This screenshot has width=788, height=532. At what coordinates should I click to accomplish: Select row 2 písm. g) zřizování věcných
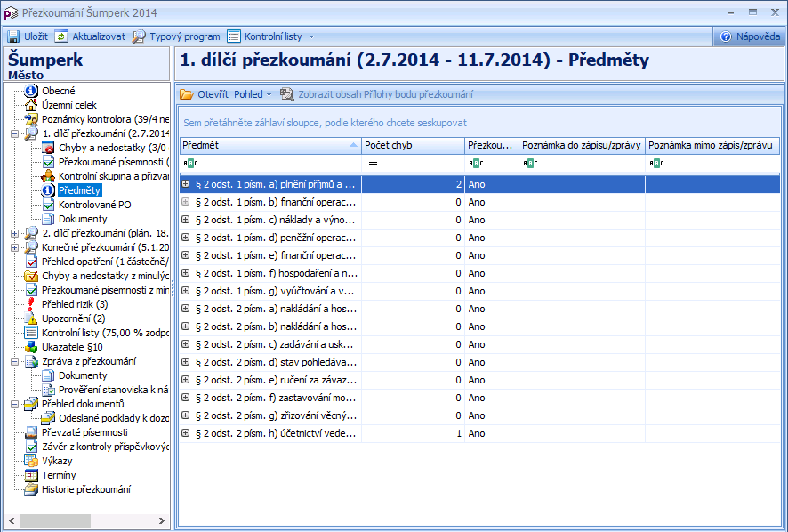point(480,415)
